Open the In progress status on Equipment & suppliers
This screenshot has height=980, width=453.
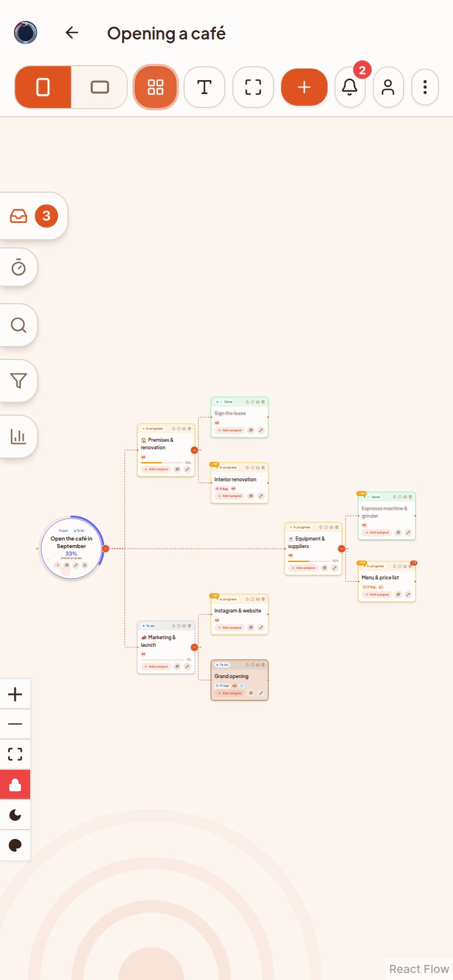[300, 527]
